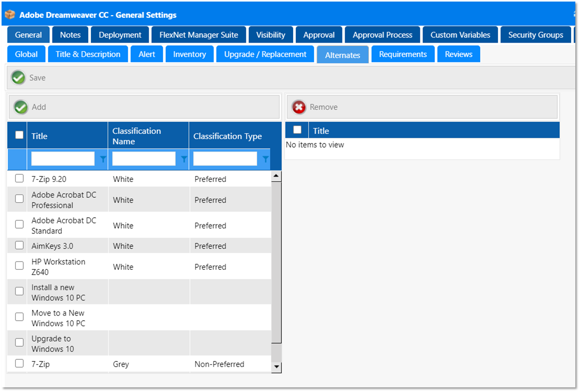
Task: Check the 7-Zip 9.20 row checkbox
Action: click(x=19, y=178)
